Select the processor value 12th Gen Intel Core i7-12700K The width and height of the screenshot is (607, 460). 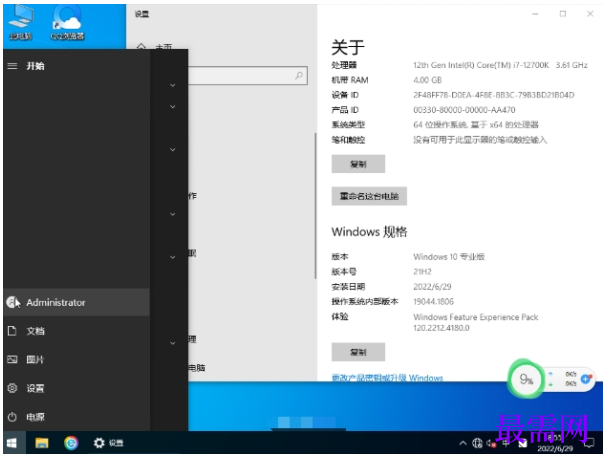[x=500, y=65]
